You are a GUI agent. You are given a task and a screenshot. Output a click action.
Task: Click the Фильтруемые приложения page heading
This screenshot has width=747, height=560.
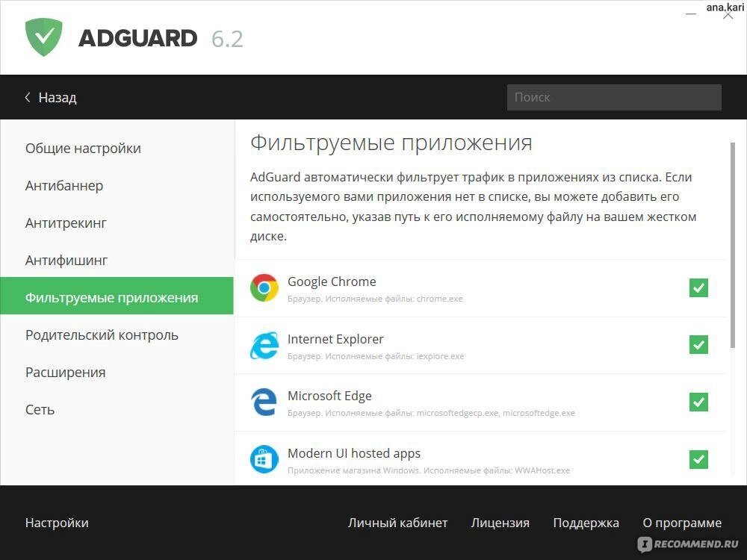point(391,143)
